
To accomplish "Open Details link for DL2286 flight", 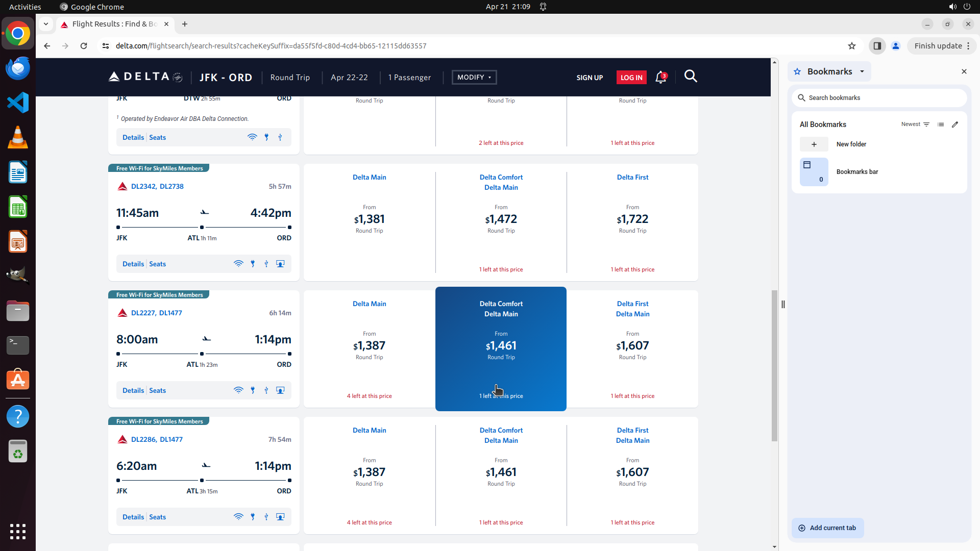I will (133, 517).
